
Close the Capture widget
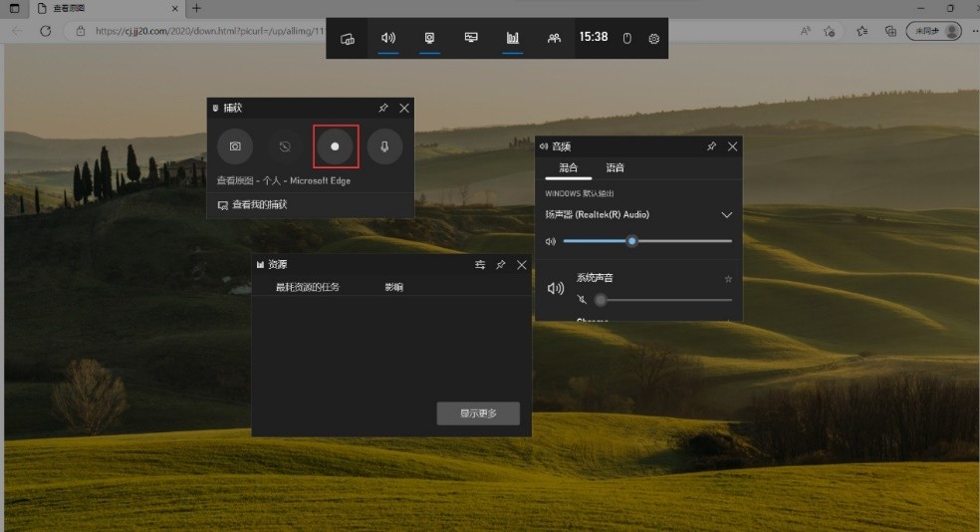tap(404, 109)
